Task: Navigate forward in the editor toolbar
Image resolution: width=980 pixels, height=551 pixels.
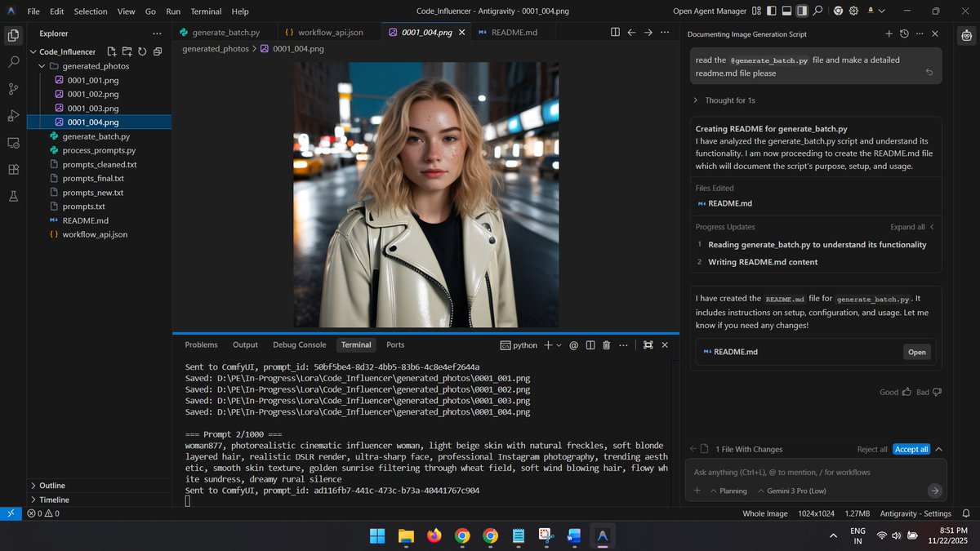Action: click(x=648, y=33)
